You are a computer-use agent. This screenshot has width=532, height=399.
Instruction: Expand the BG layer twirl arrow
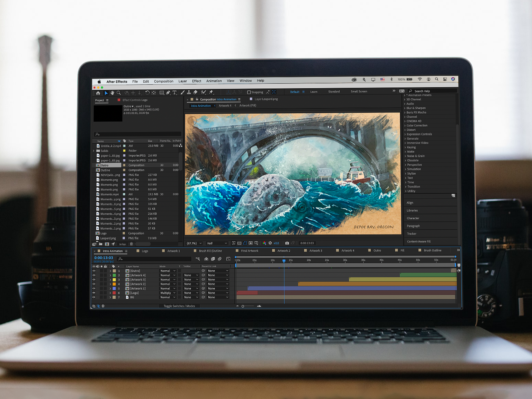coord(110,297)
